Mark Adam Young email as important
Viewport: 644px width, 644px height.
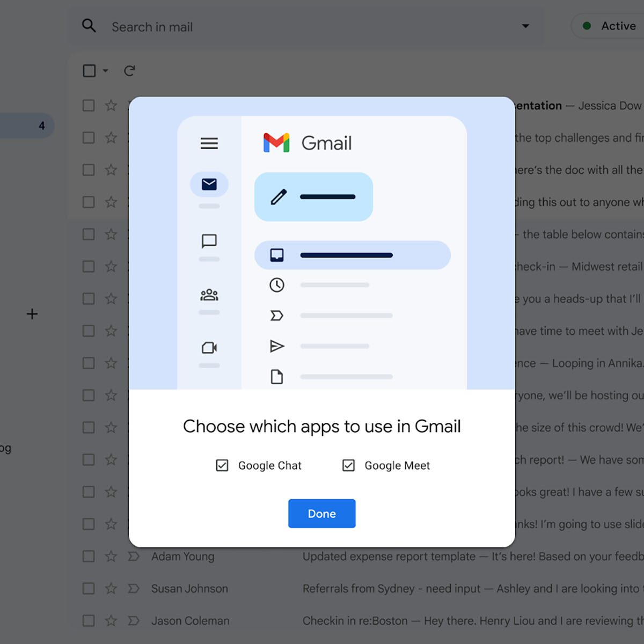click(134, 557)
